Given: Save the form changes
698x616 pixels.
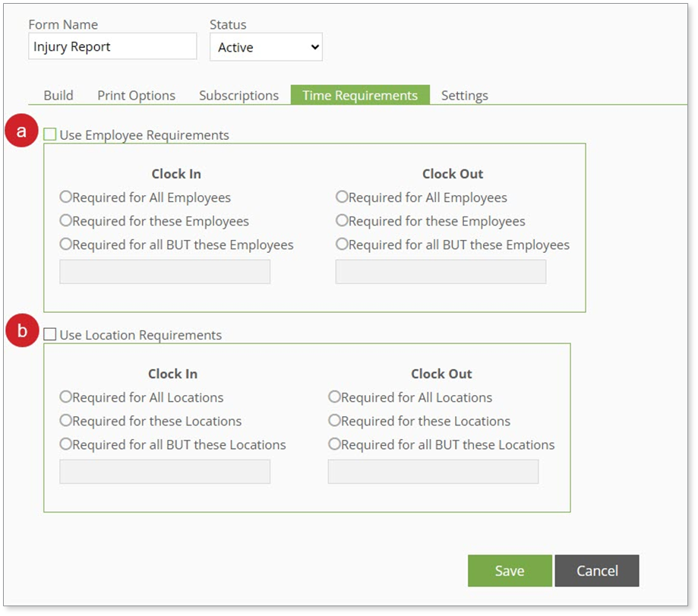Looking at the screenshot, I should tap(509, 571).
